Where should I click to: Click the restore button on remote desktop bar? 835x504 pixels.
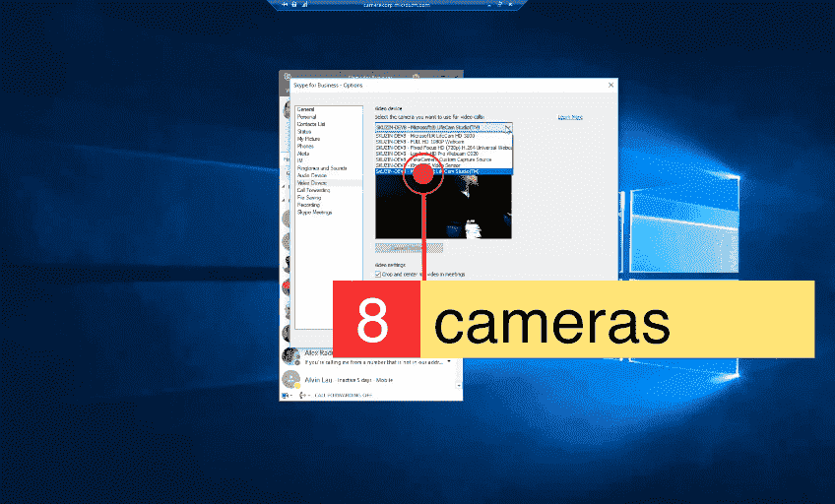[x=500, y=4]
